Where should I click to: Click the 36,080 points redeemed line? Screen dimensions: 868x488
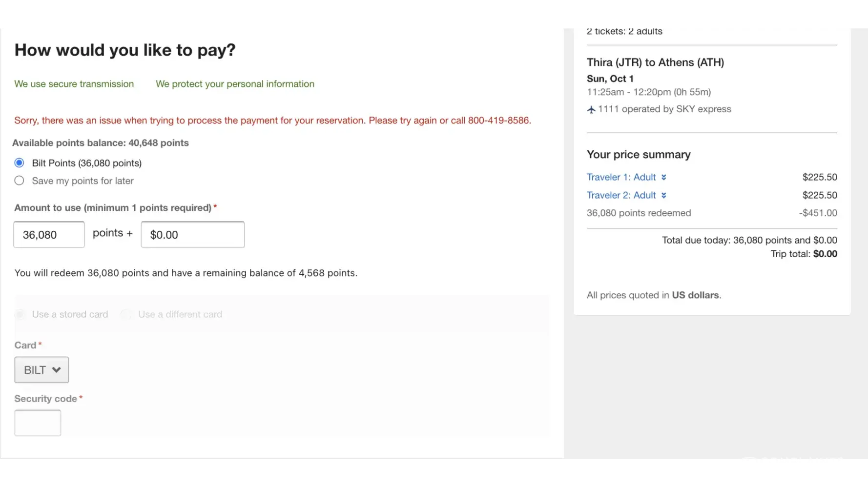639,213
